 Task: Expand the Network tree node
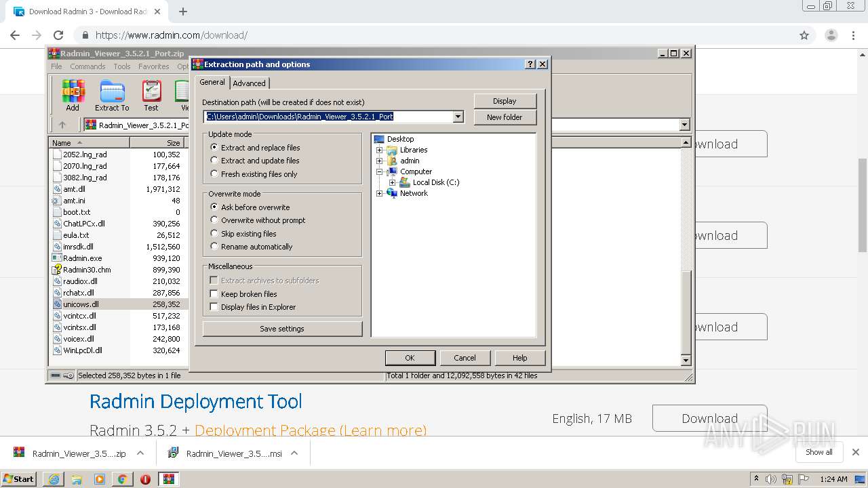tap(379, 193)
